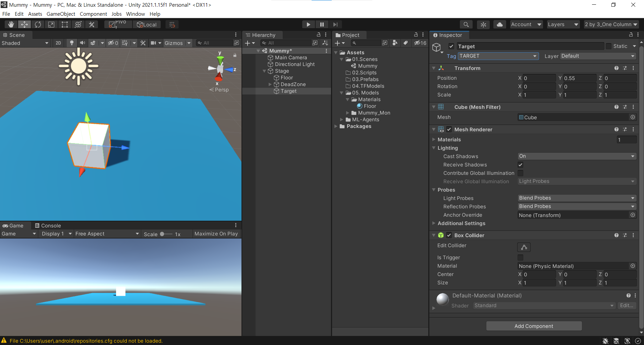644x345 pixels.
Task: Click Maximize On Play button
Action: (x=216, y=234)
